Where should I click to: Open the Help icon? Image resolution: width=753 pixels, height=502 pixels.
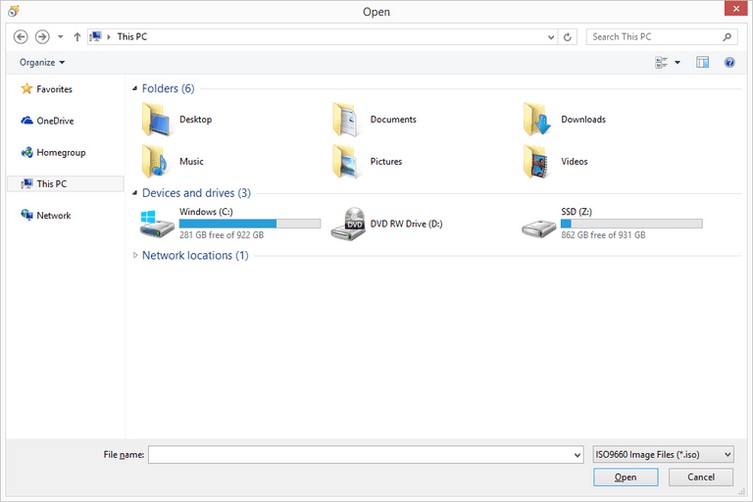click(729, 62)
